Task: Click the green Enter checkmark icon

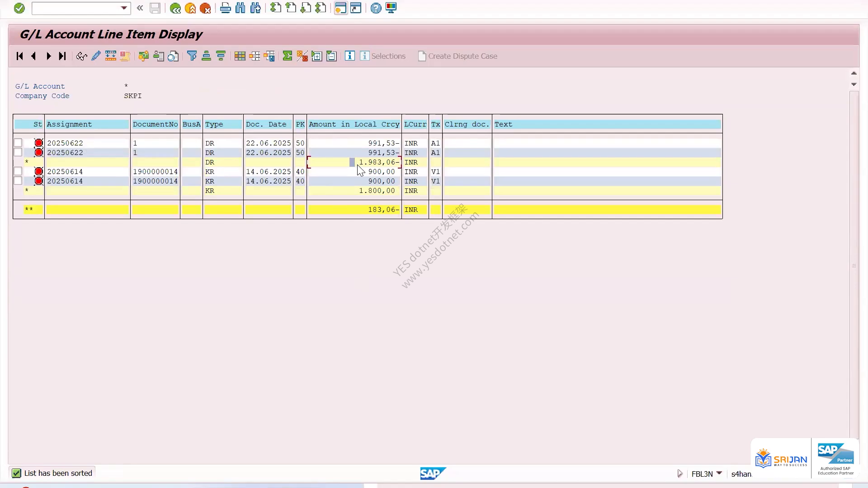Action: (19, 8)
